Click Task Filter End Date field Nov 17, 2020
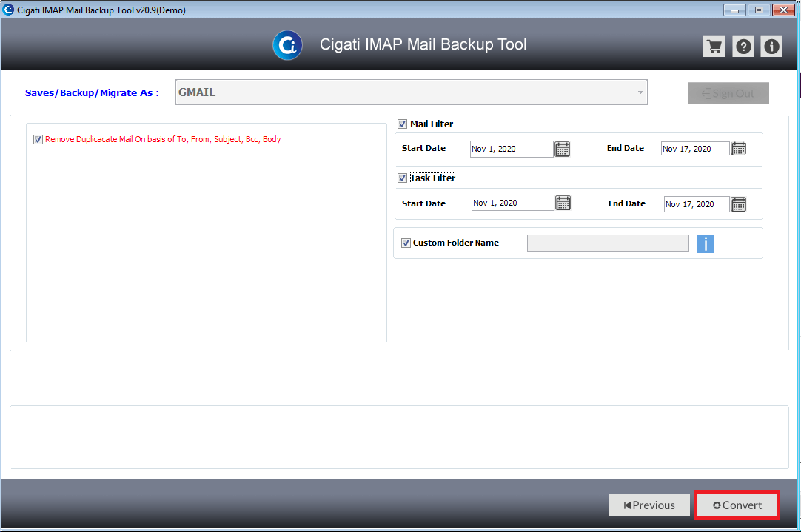Image resolution: width=801 pixels, height=532 pixels. coord(697,204)
